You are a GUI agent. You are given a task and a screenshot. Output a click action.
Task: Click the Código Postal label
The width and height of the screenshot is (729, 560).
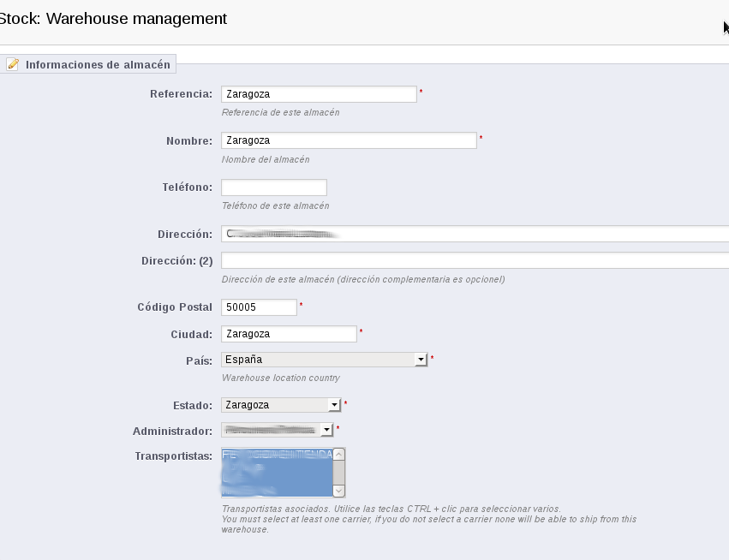pyautogui.click(x=175, y=307)
